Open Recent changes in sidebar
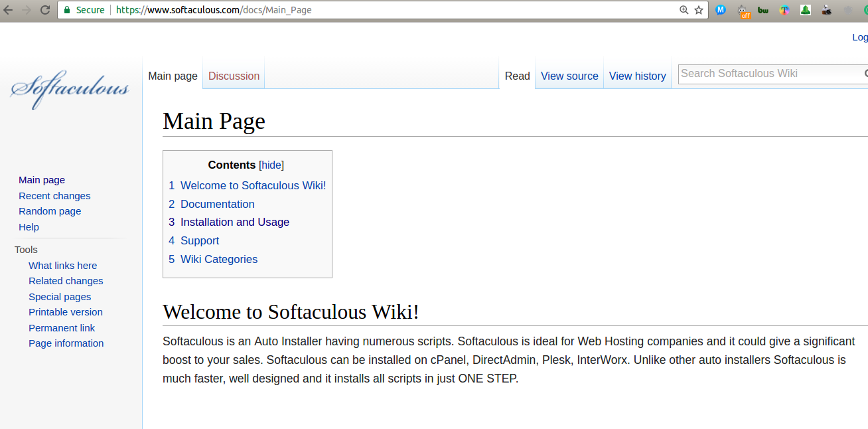Viewport: 868px width, 429px height. (54, 196)
